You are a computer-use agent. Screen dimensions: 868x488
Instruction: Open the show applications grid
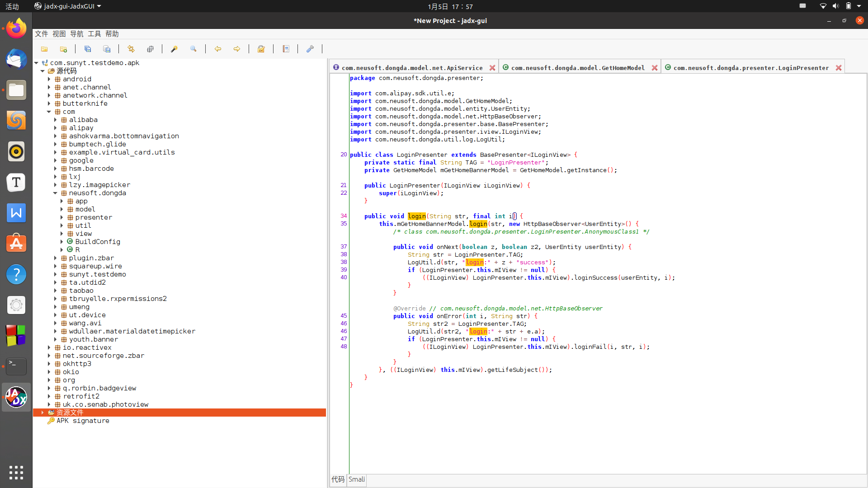[16, 472]
